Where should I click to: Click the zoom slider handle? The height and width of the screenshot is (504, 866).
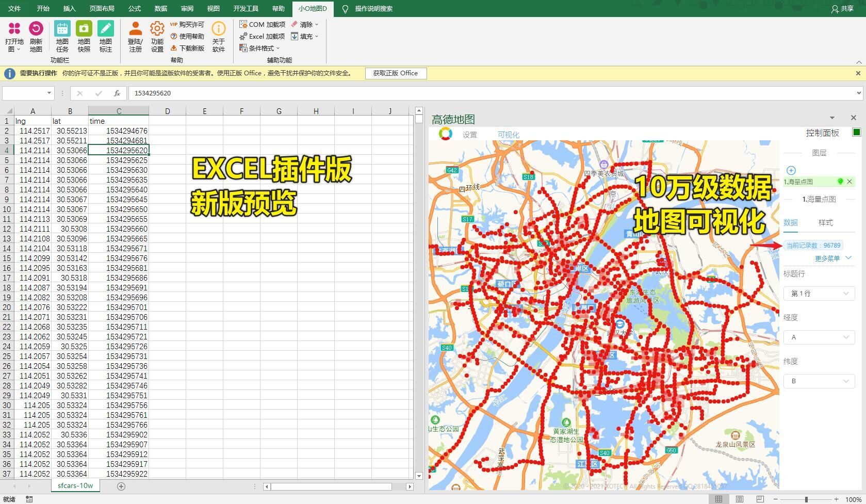[x=806, y=499]
